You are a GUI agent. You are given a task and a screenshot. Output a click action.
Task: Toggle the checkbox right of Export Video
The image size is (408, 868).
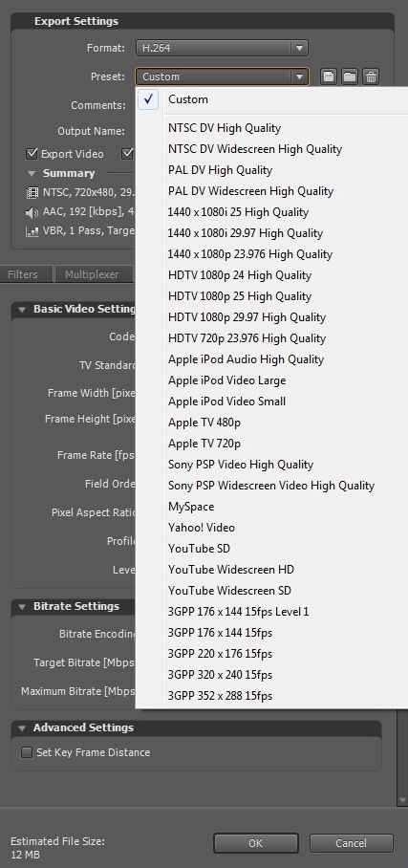point(128,153)
